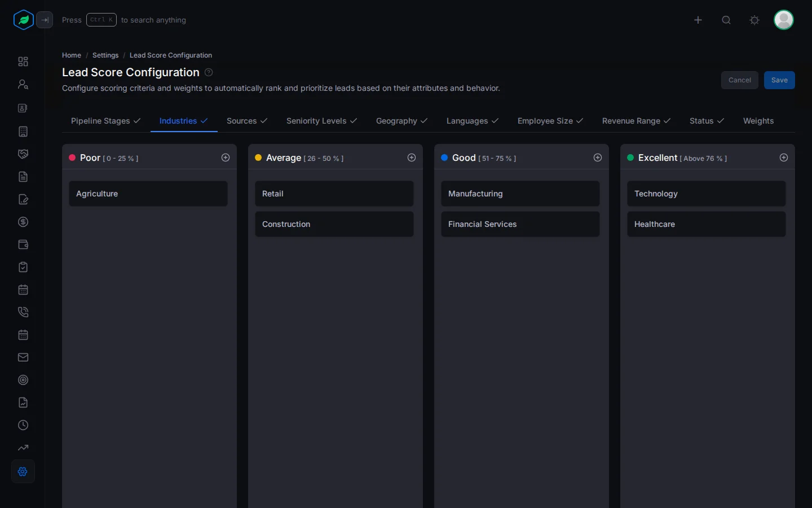Switch to Pipeline Stages tab
Screen dimensions: 812x508
point(106,121)
